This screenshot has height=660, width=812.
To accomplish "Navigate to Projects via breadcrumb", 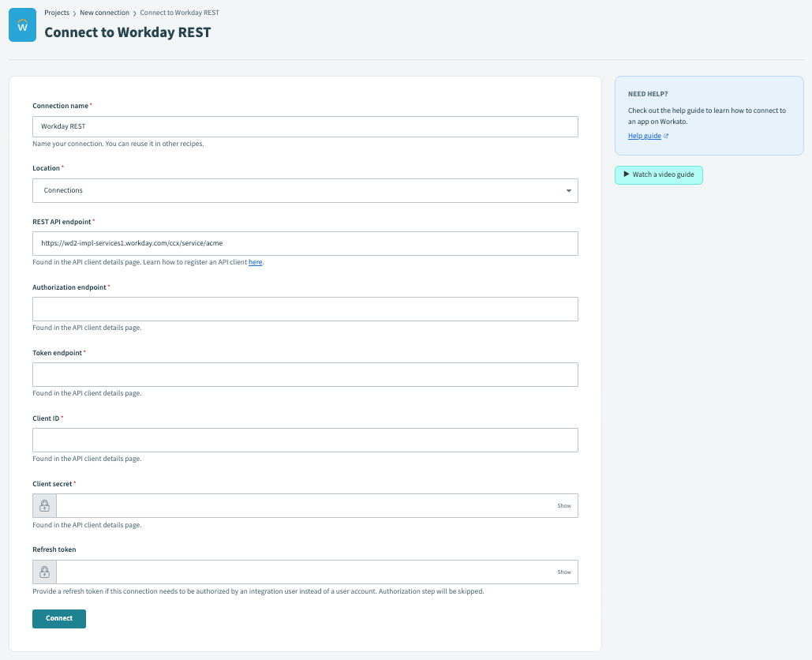I will pyautogui.click(x=56, y=13).
